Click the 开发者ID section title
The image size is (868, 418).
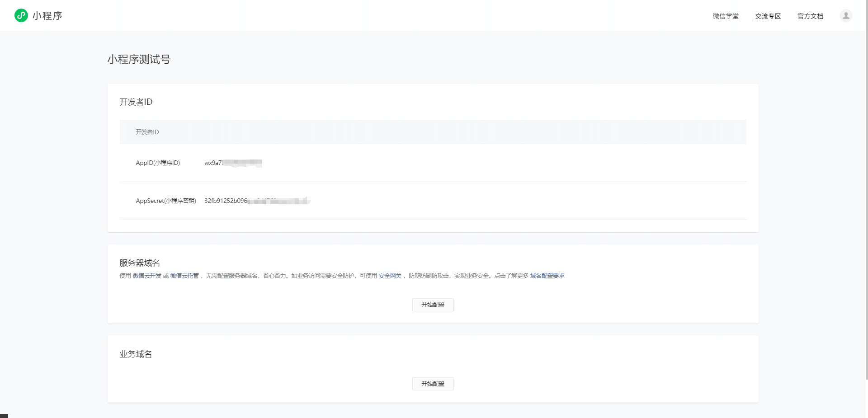click(x=136, y=102)
